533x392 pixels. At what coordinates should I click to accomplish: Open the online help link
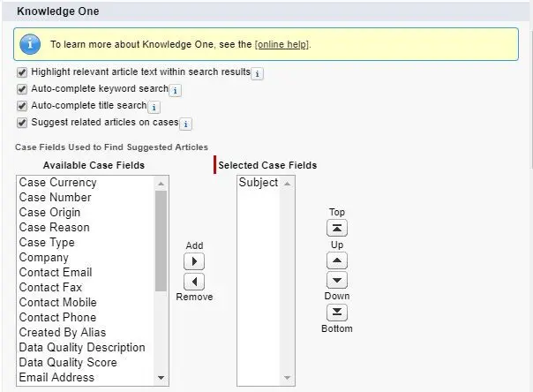click(282, 44)
